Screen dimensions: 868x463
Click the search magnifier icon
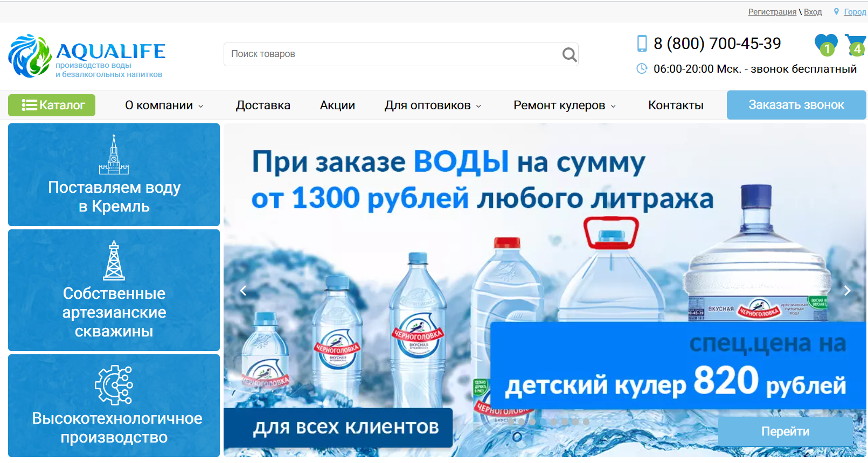pos(570,54)
